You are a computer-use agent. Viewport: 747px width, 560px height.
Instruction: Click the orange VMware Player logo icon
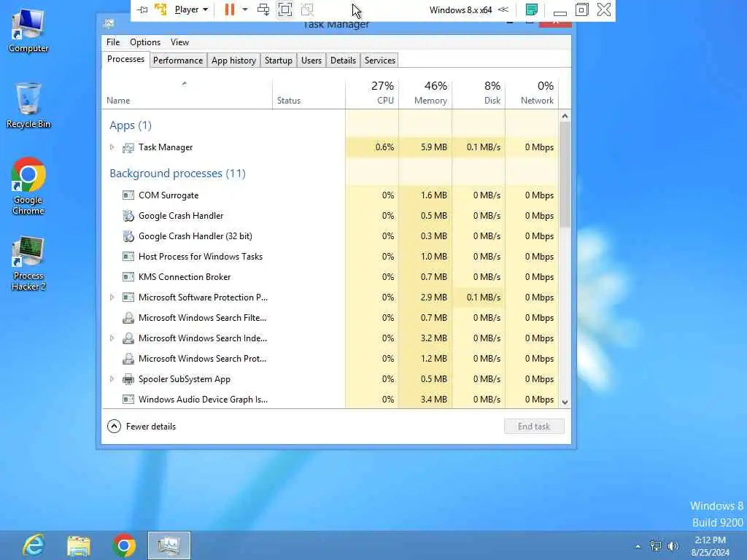pyautogui.click(x=160, y=9)
